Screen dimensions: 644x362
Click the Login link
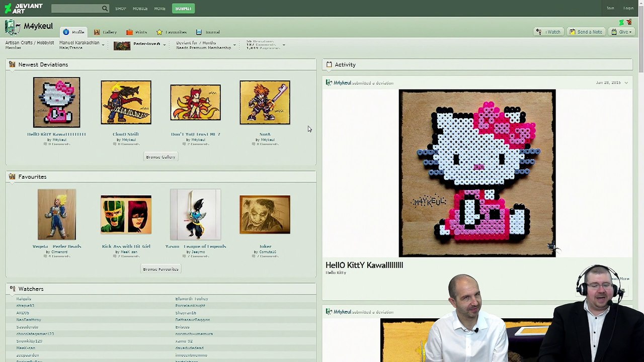pyautogui.click(x=628, y=9)
